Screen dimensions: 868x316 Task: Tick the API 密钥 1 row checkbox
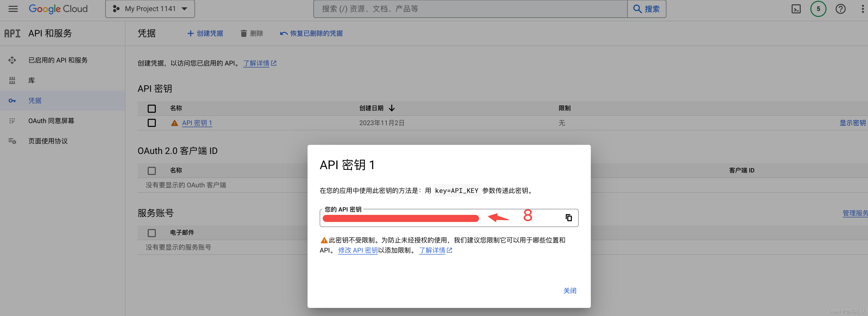pyautogui.click(x=152, y=123)
